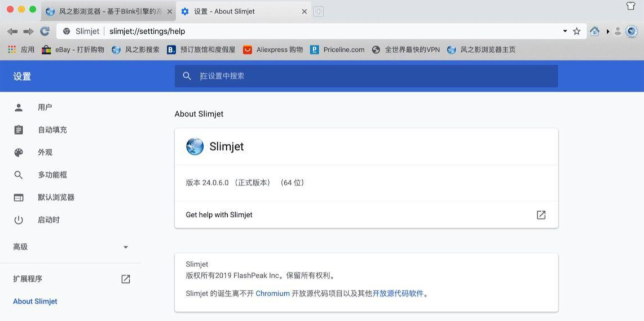Open the home page via house icon
Screen dimensions: 644x321
(x=594, y=31)
